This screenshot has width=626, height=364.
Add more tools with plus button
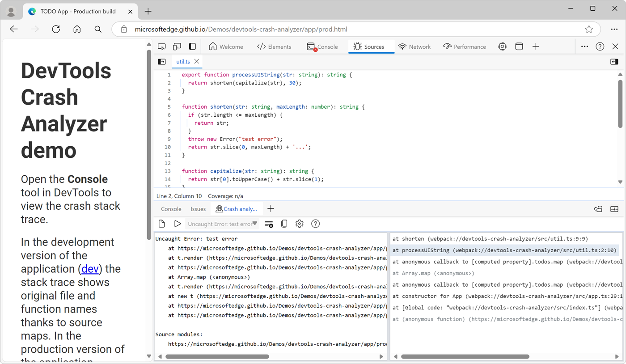536,47
